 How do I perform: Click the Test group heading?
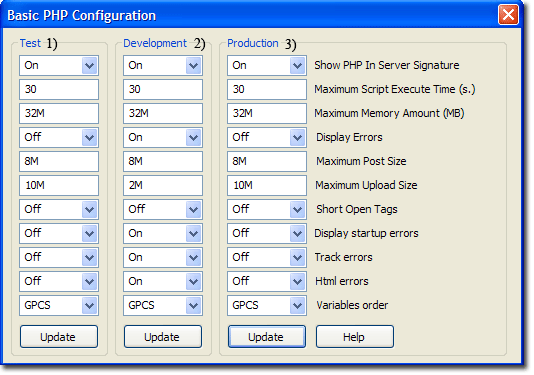30,43
